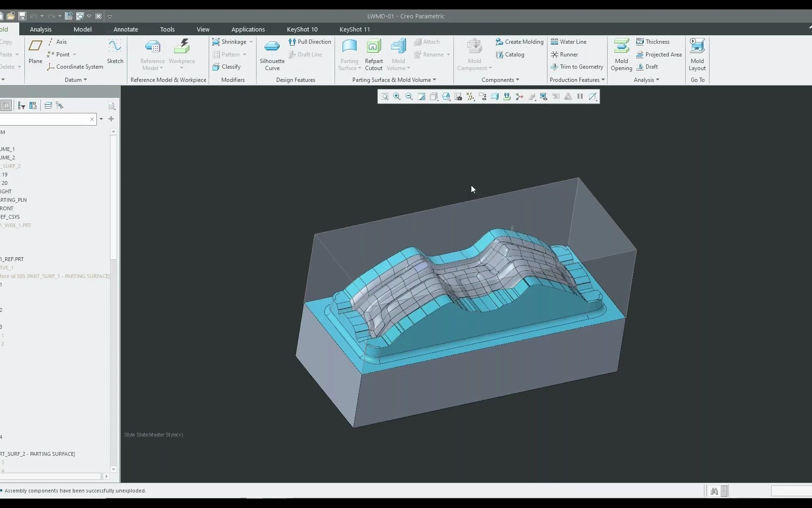Toggle datum display filters in graphics toolbar

[470, 96]
